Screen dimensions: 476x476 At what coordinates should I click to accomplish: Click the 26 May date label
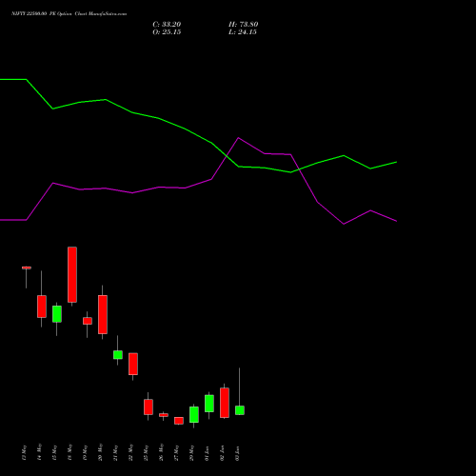click(x=161, y=452)
